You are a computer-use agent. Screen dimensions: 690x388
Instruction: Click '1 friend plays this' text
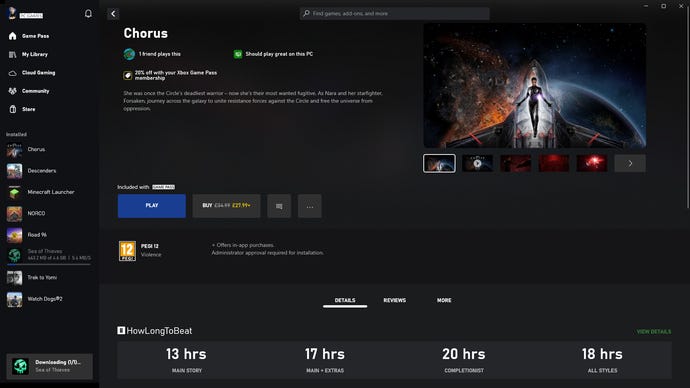[160, 54]
